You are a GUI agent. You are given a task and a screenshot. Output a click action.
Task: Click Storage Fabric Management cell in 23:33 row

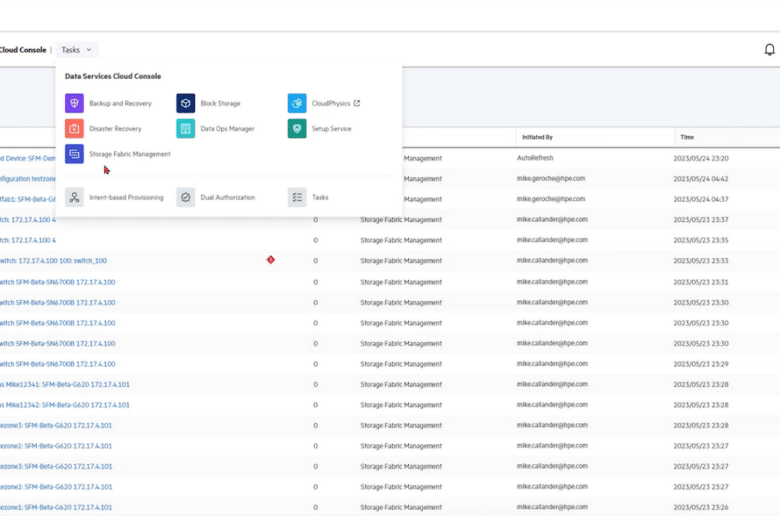[x=401, y=261]
